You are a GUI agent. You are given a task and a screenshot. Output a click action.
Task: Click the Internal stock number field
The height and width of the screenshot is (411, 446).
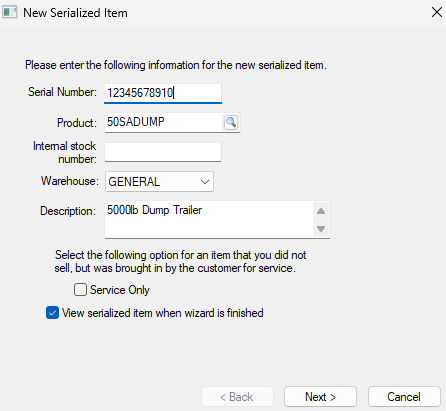pyautogui.click(x=163, y=152)
